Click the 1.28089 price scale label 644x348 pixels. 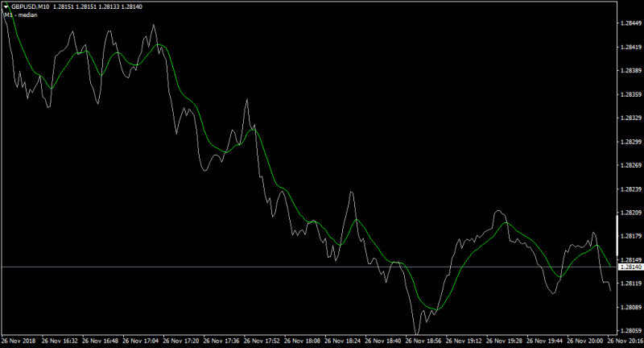click(631, 308)
